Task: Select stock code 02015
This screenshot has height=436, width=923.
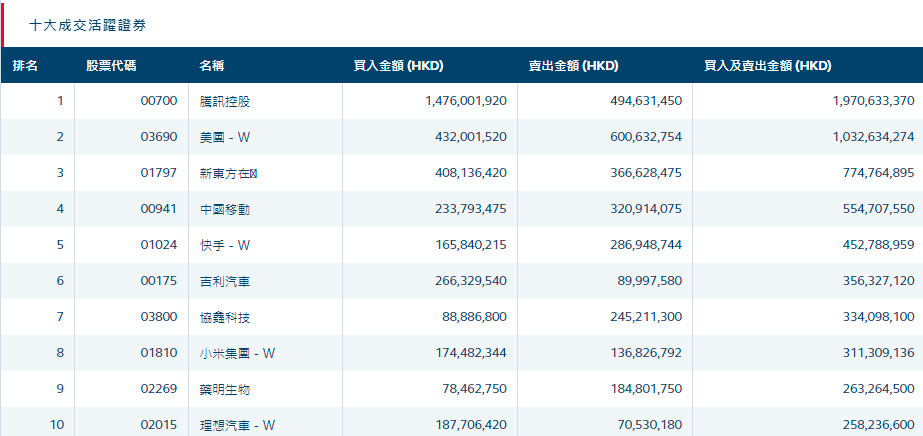Action: pos(159,425)
